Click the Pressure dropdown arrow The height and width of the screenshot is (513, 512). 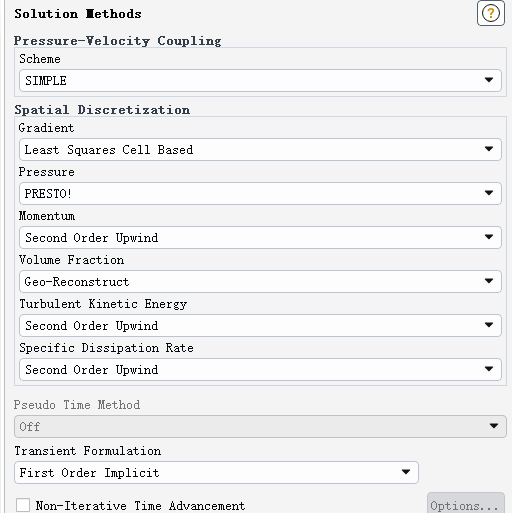click(x=489, y=193)
